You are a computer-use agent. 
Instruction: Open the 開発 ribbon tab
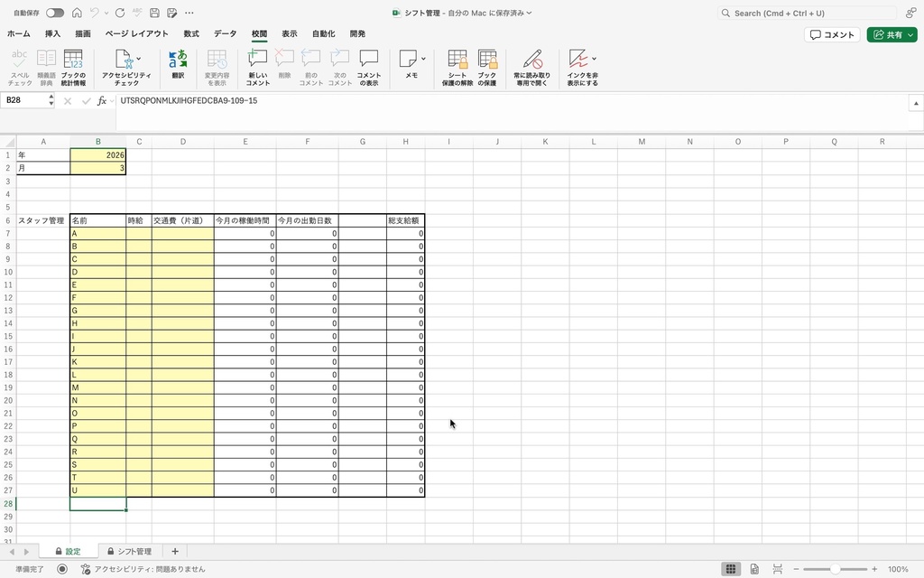pyautogui.click(x=357, y=33)
